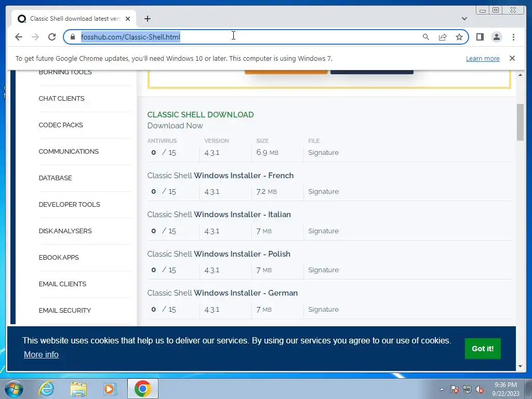
Task: Open Chat Clients category
Action: click(x=61, y=98)
